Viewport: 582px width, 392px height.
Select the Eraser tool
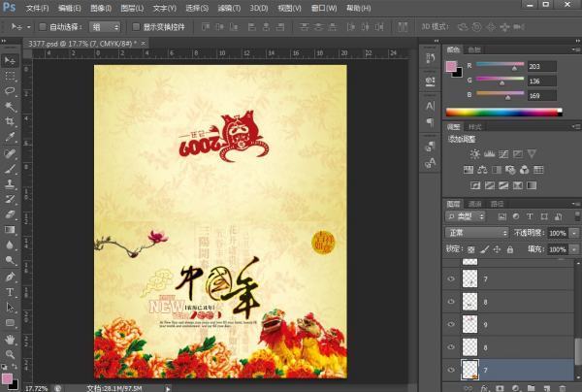(x=10, y=214)
